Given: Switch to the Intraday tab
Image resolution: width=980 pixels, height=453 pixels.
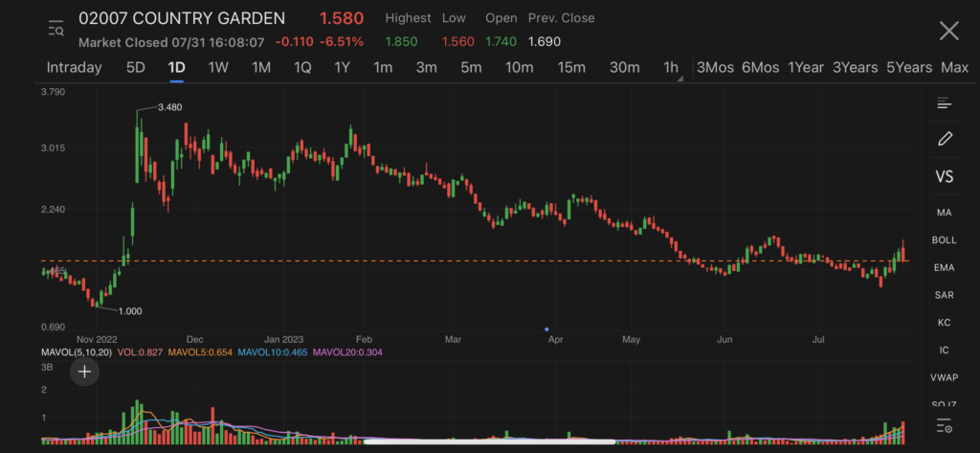Looking at the screenshot, I should pyautogui.click(x=74, y=68).
